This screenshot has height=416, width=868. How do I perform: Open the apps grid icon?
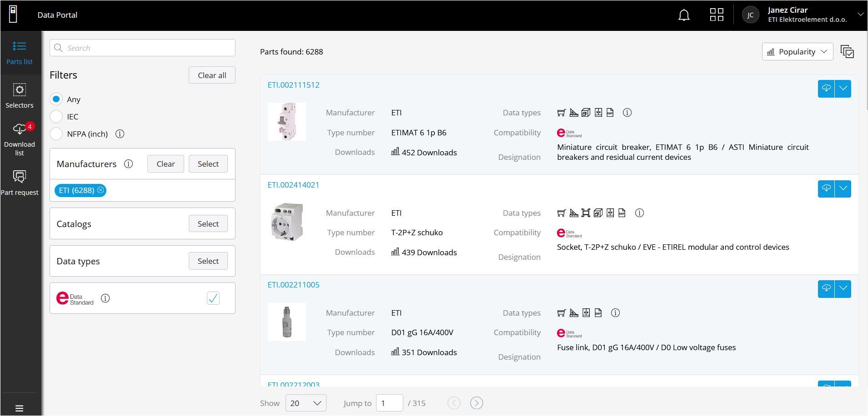(x=717, y=15)
